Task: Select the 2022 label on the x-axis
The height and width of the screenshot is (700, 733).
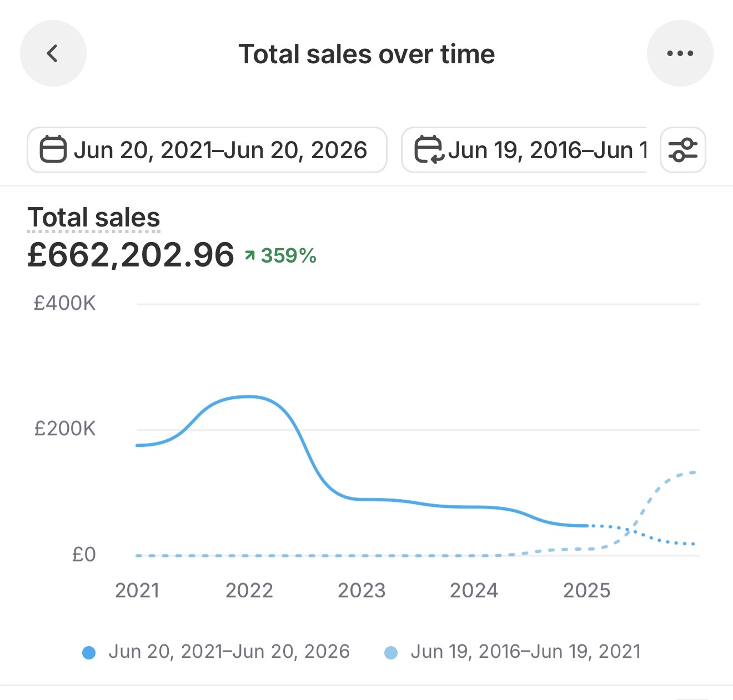Action: 249,591
